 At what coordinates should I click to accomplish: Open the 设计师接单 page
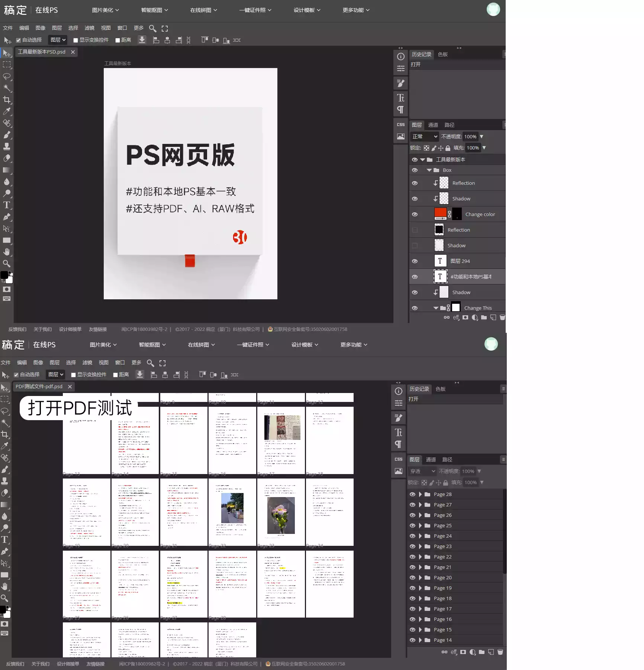(70, 329)
